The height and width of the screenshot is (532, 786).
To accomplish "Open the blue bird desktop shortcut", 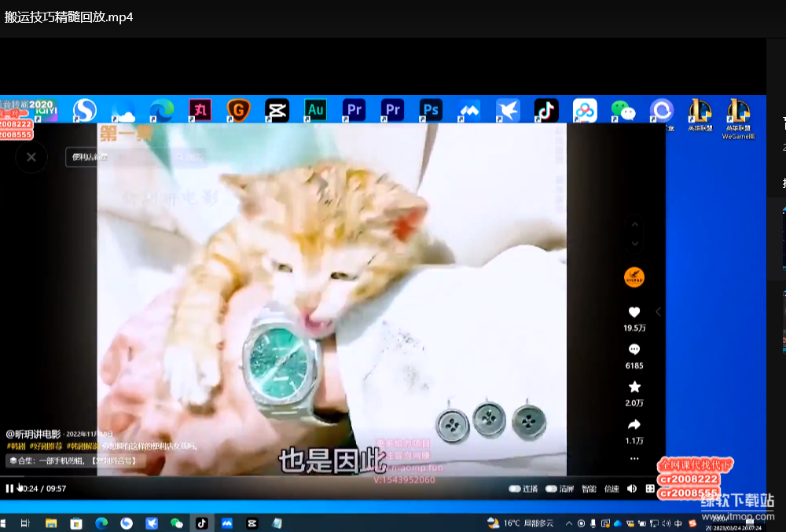I will coord(508,110).
